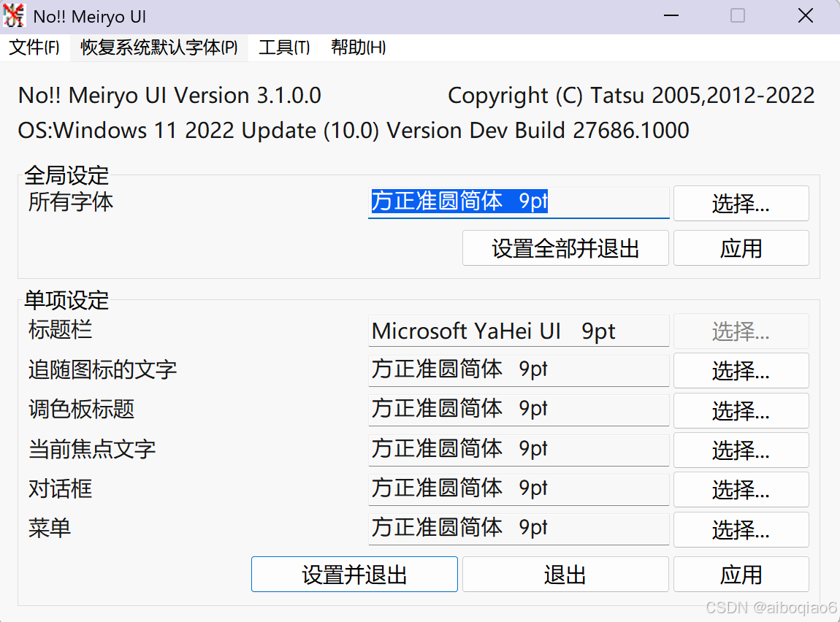The height and width of the screenshot is (622, 840).
Task: Open the 帮助(H) menu
Action: pos(359,47)
